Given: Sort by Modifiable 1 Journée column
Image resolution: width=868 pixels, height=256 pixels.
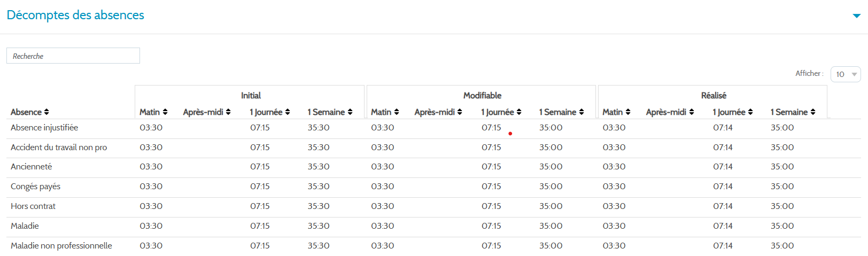Looking at the screenshot, I should pyautogui.click(x=501, y=112).
